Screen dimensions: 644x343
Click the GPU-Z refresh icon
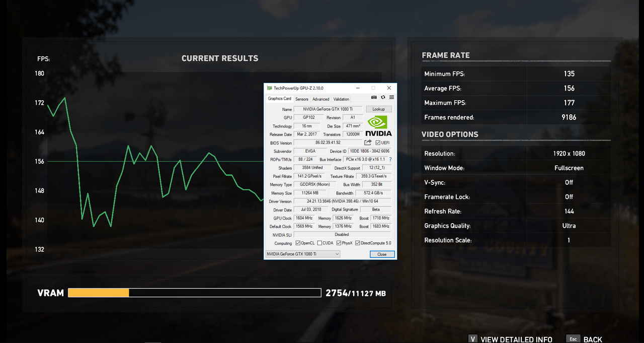pyautogui.click(x=383, y=97)
